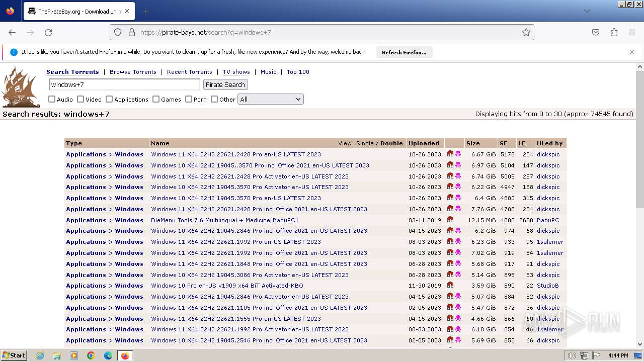Sort by LE column header
Image resolution: width=644 pixels, height=362 pixels.
pyautogui.click(x=522, y=143)
